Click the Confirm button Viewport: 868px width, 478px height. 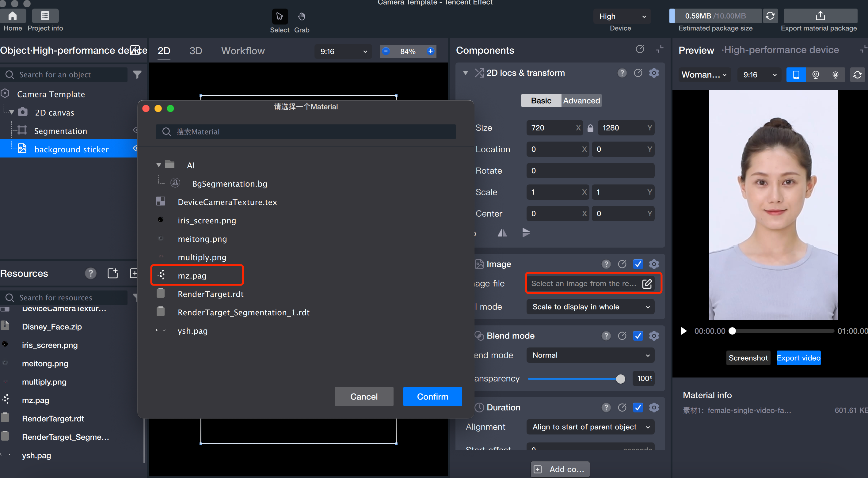[432, 396]
